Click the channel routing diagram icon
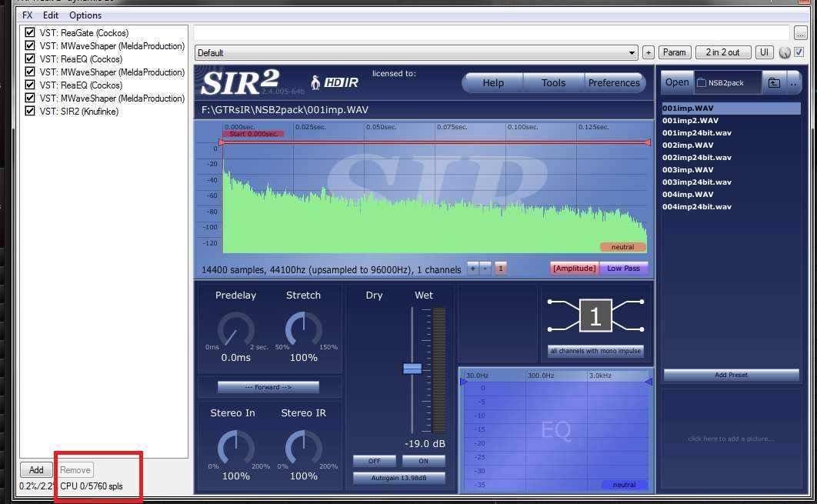Screen dimensions: 817x504 [595, 316]
